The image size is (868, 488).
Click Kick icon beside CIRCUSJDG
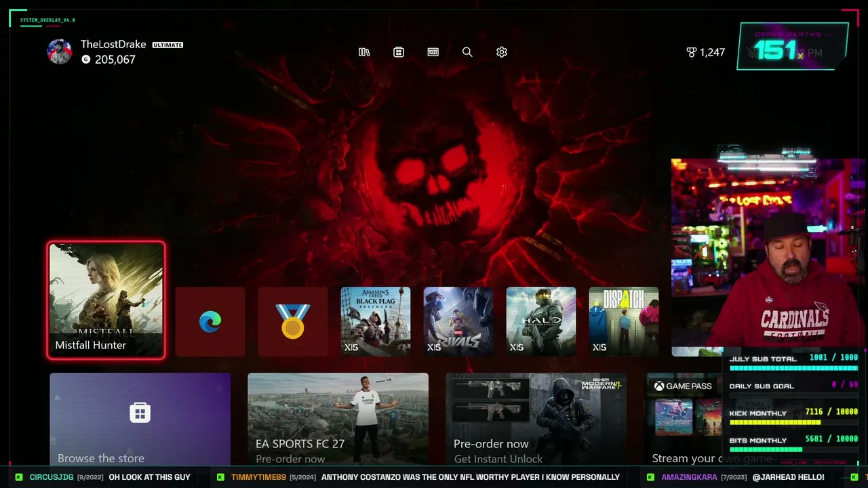(19, 477)
